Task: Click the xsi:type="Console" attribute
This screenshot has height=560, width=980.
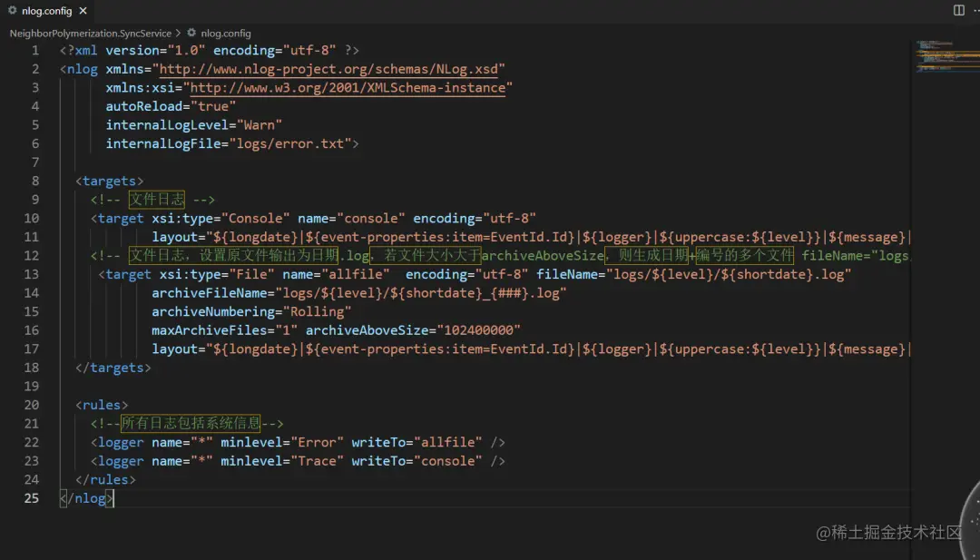Action: tap(221, 218)
